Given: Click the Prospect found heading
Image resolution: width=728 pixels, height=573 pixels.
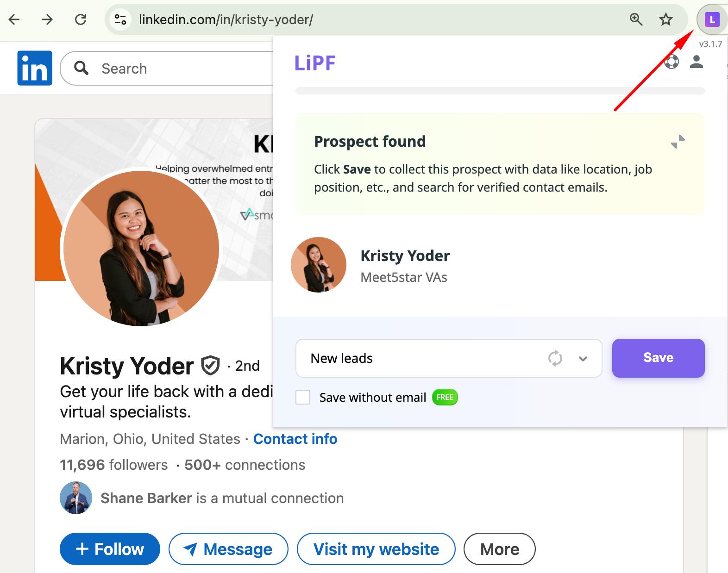Looking at the screenshot, I should click(x=370, y=142).
